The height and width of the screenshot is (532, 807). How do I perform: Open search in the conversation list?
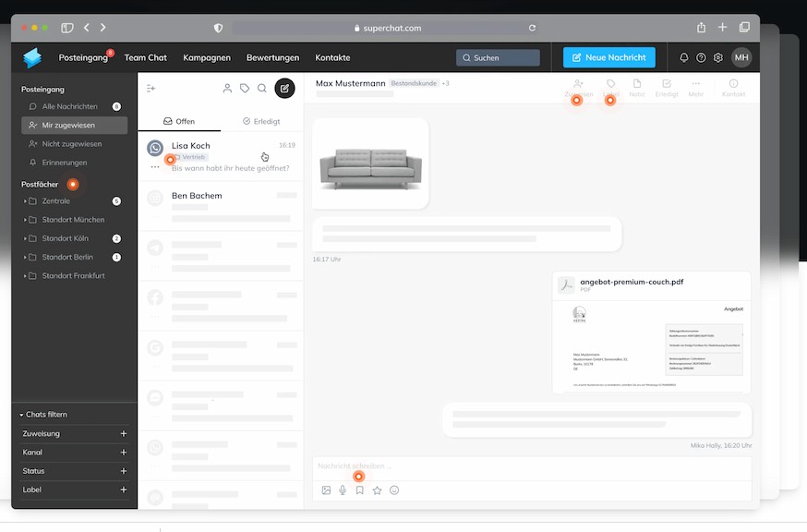[262, 88]
